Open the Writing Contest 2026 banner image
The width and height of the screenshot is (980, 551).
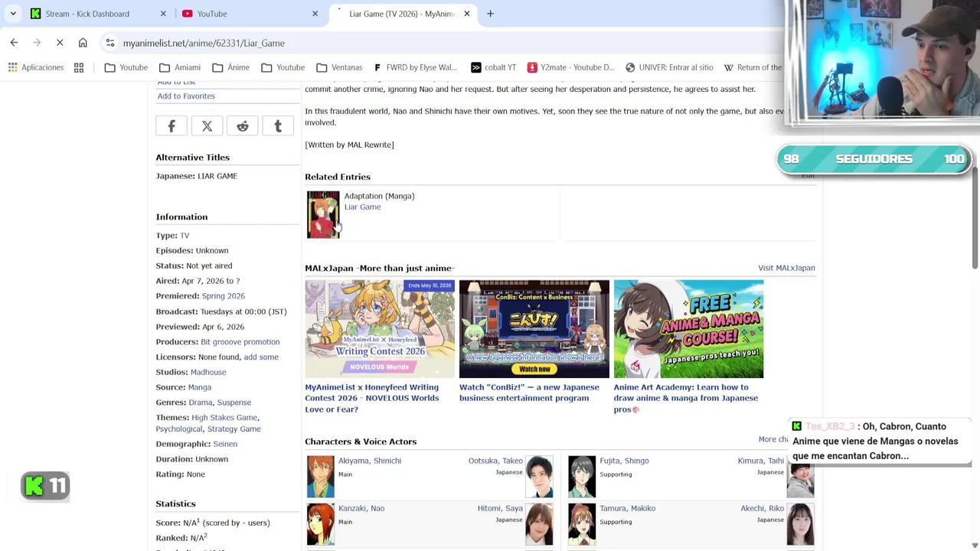(x=380, y=329)
